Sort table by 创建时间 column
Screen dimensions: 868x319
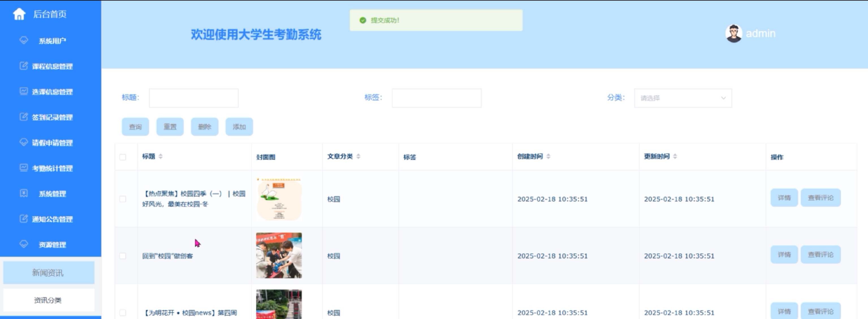click(548, 156)
